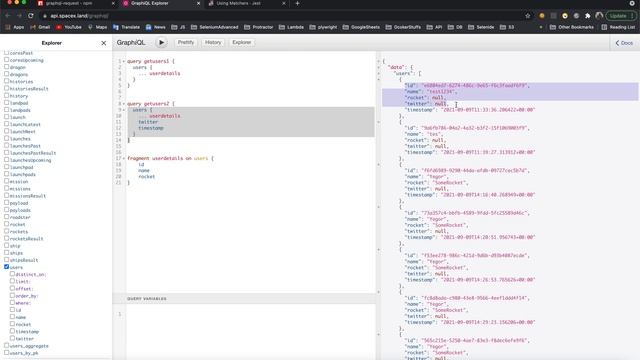
Task: Open the Gmail bookmark
Action: click(x=40, y=27)
